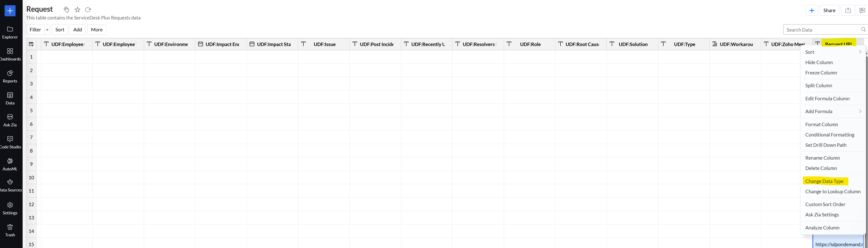Click the export icon next to Share
Screen dimensions: 868x248
pos(848,11)
